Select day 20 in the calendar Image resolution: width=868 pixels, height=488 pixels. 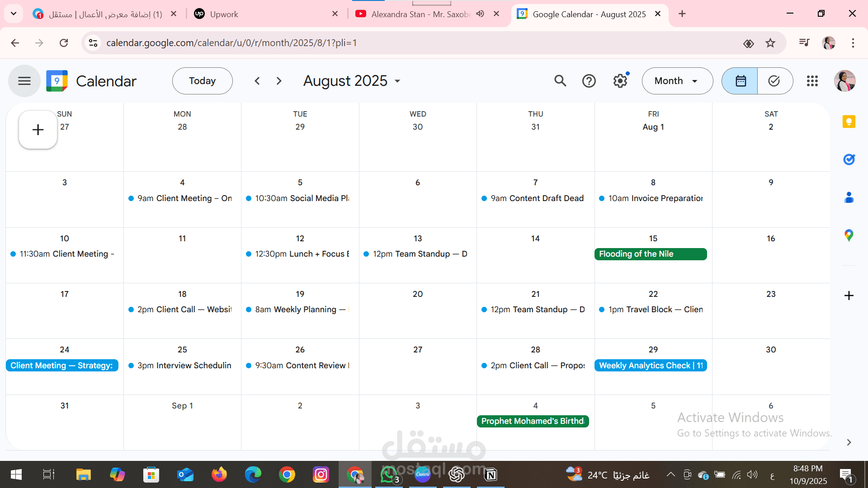point(417,294)
